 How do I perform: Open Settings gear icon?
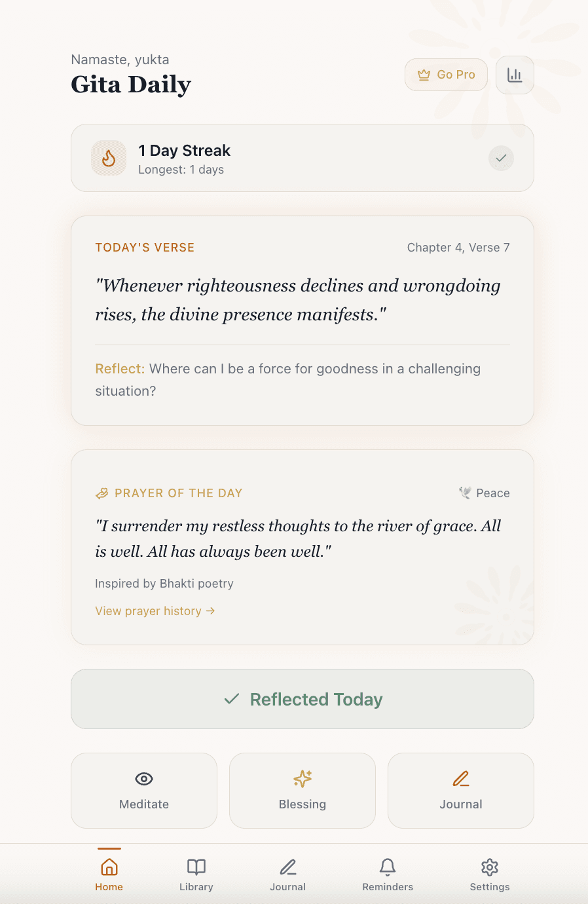489,866
